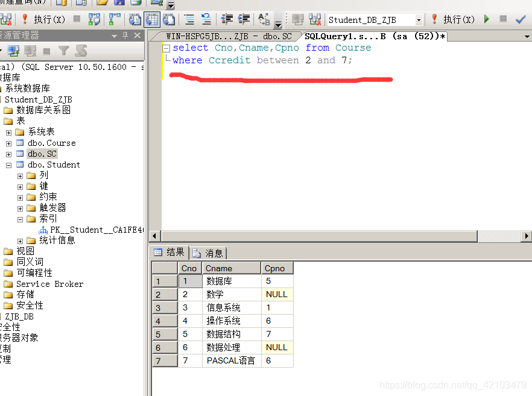Comment out the selected lines

[x=189, y=19]
